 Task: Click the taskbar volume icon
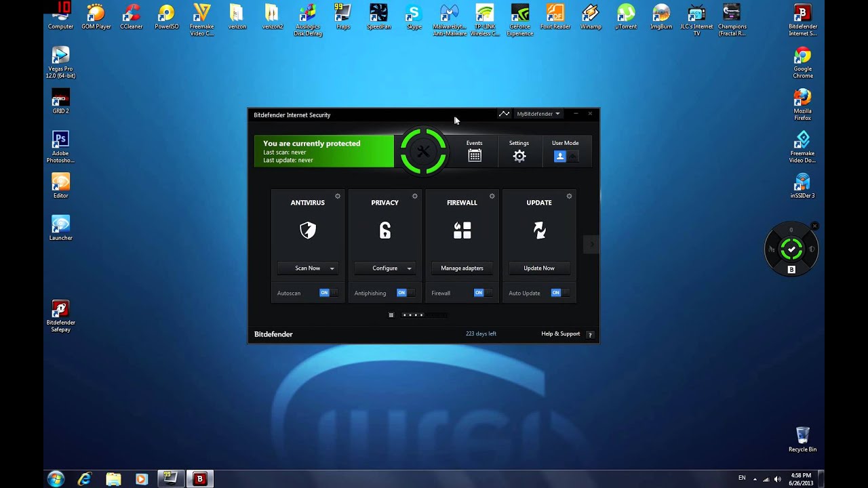coord(777,479)
